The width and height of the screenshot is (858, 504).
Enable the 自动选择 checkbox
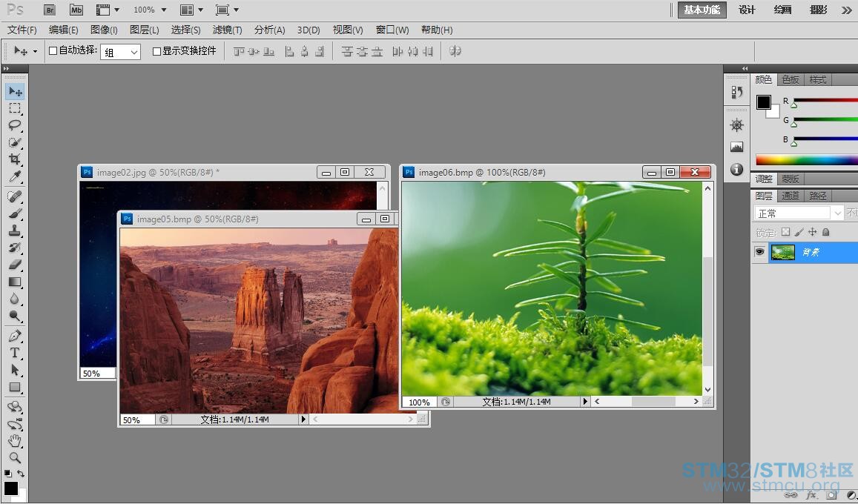(53, 51)
